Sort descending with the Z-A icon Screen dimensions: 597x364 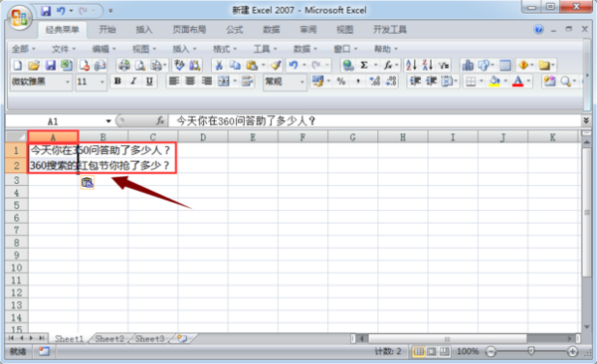pyautogui.click(x=428, y=65)
